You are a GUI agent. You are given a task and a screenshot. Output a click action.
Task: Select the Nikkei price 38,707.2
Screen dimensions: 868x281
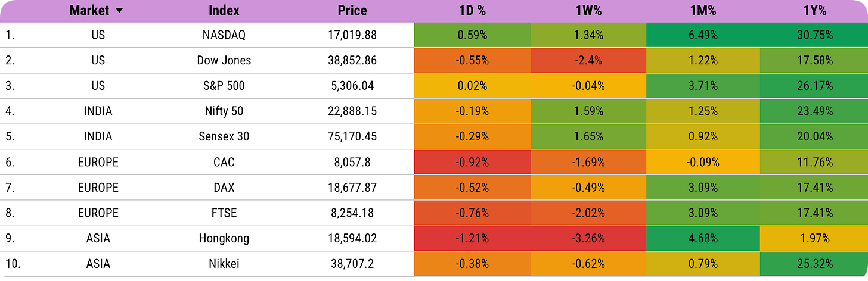point(352,264)
